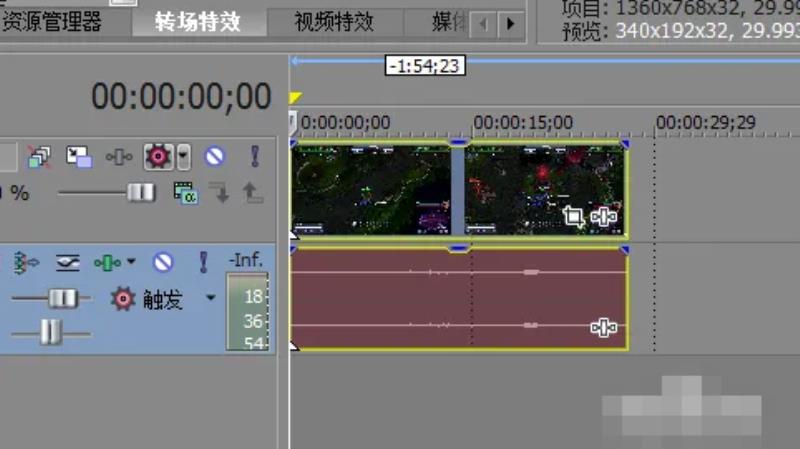Open event FX on the video clip
This screenshot has width=800, height=449.
coord(604,217)
